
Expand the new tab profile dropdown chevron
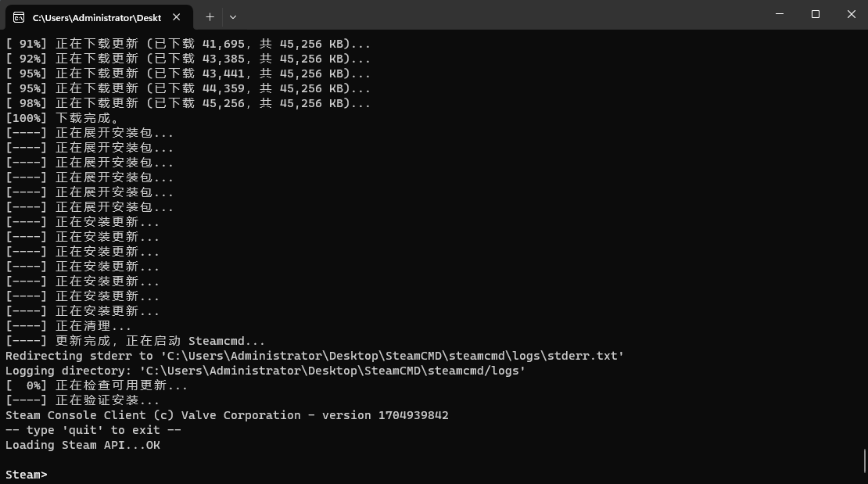pos(233,17)
